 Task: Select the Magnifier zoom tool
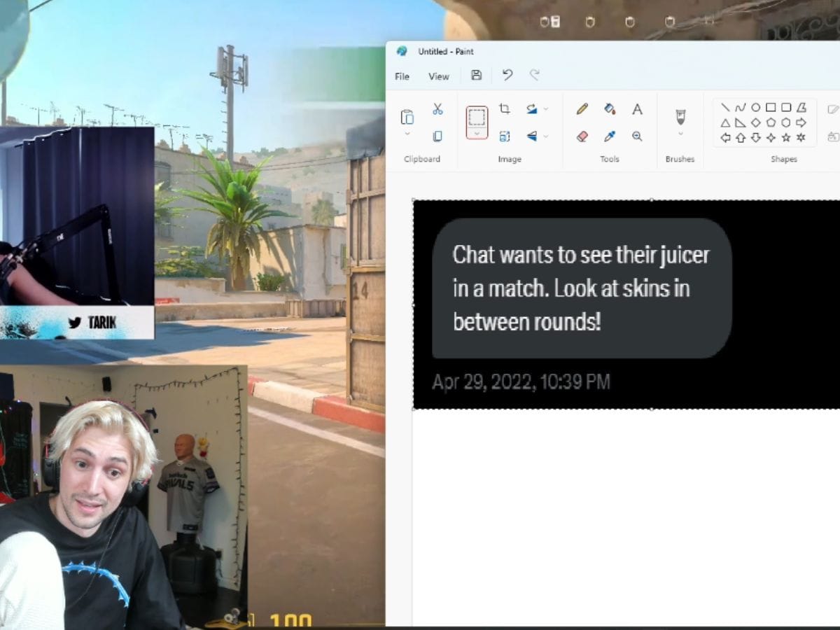pyautogui.click(x=636, y=137)
